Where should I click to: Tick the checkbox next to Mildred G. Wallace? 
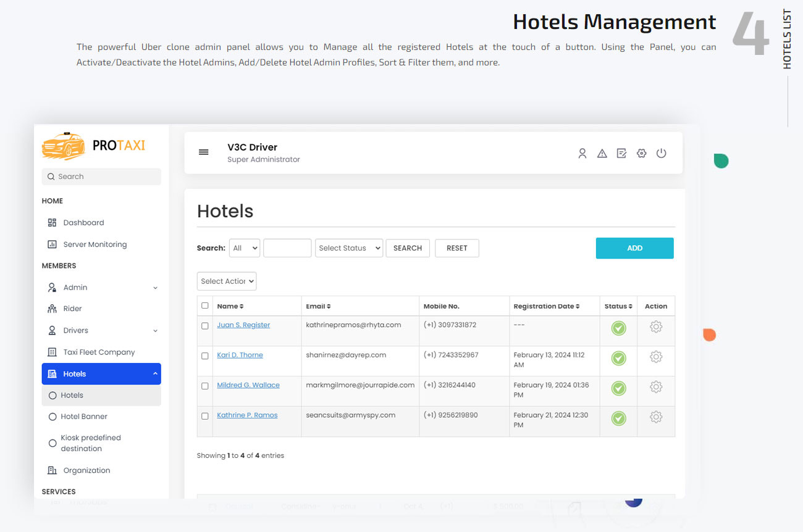[x=205, y=387]
